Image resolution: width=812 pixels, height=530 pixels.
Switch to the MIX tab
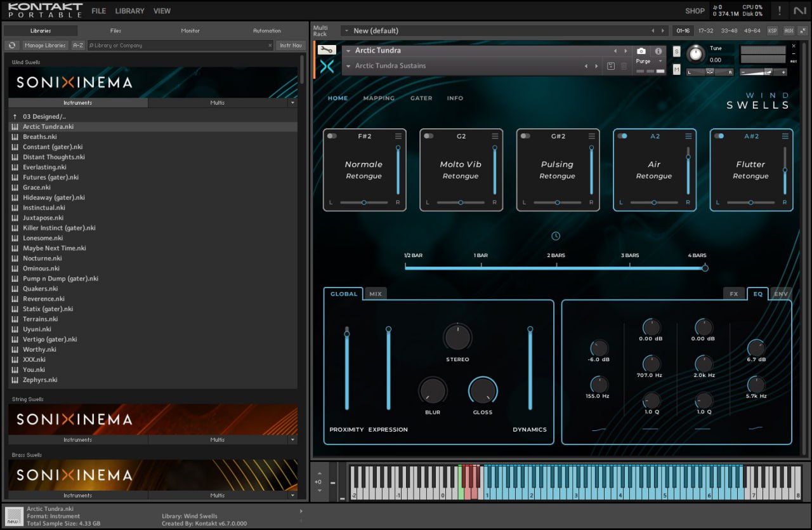(376, 294)
